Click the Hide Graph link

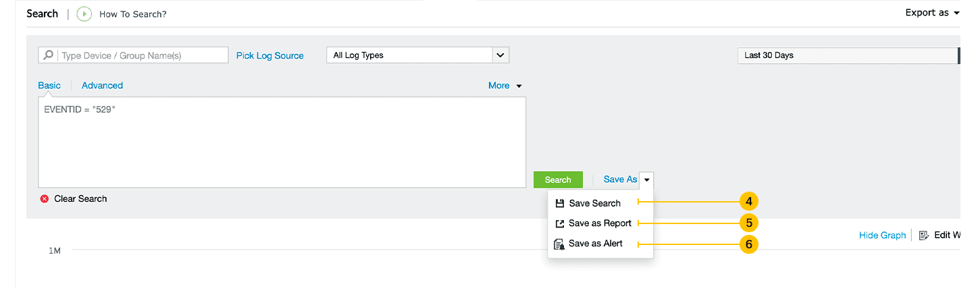coord(882,236)
